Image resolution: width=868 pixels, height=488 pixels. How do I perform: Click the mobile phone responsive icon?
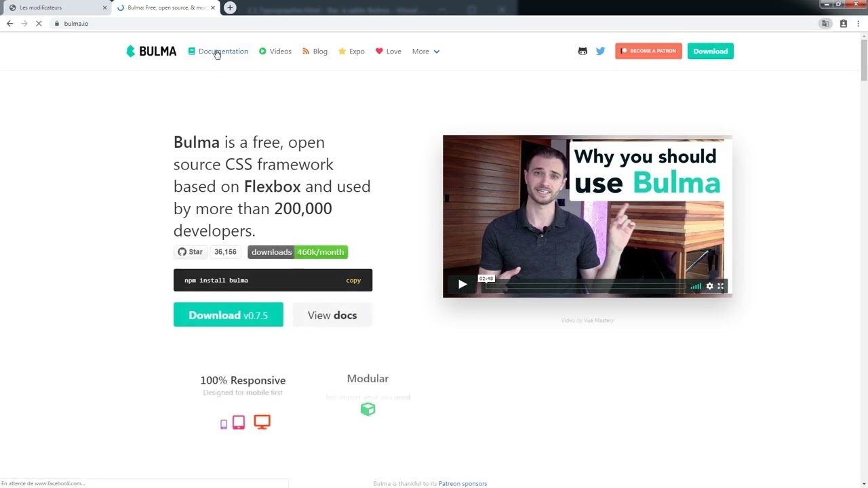click(x=224, y=424)
